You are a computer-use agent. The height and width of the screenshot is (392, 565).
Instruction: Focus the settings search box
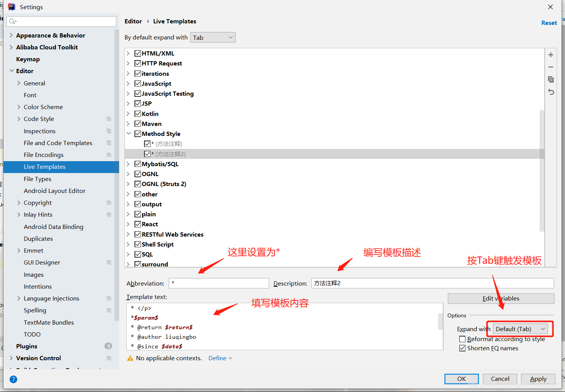coord(61,21)
